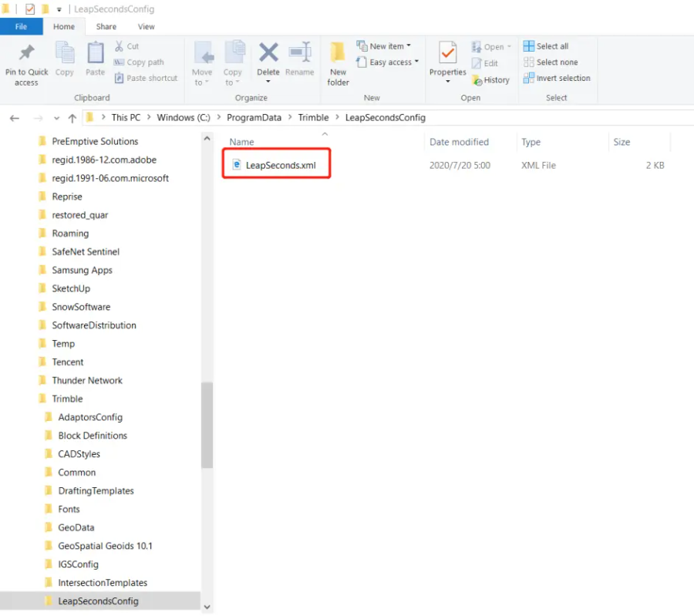
Task: Click the Rename icon
Action: point(300,52)
